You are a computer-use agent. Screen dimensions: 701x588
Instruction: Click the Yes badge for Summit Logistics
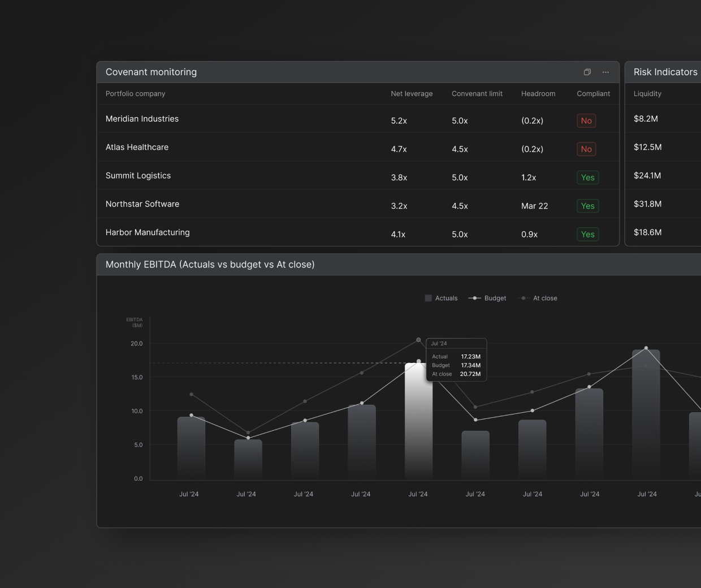[587, 178]
